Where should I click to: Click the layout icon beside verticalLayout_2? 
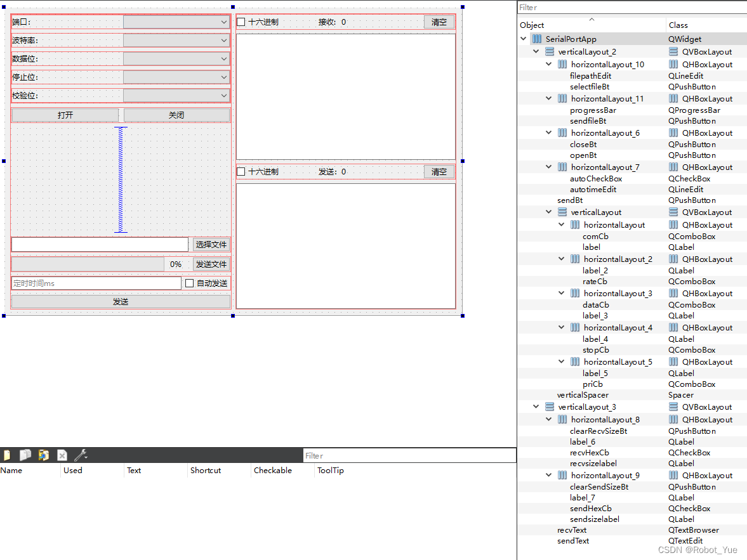550,51
